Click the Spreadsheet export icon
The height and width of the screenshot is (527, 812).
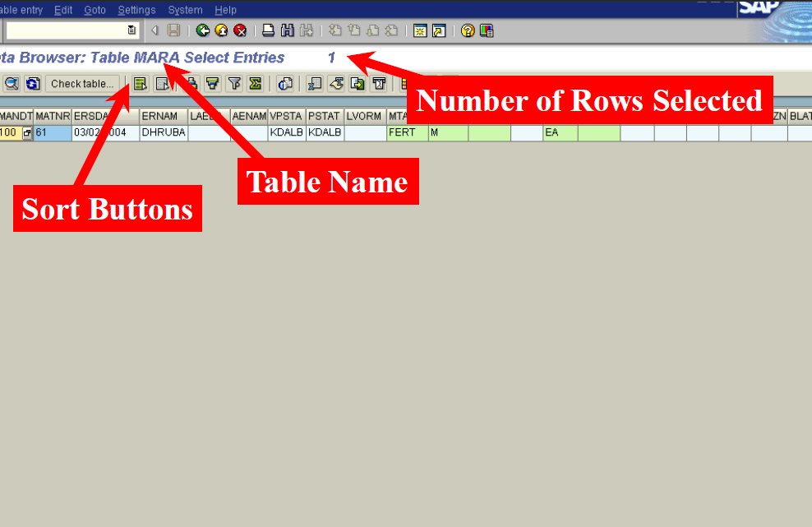tap(314, 83)
